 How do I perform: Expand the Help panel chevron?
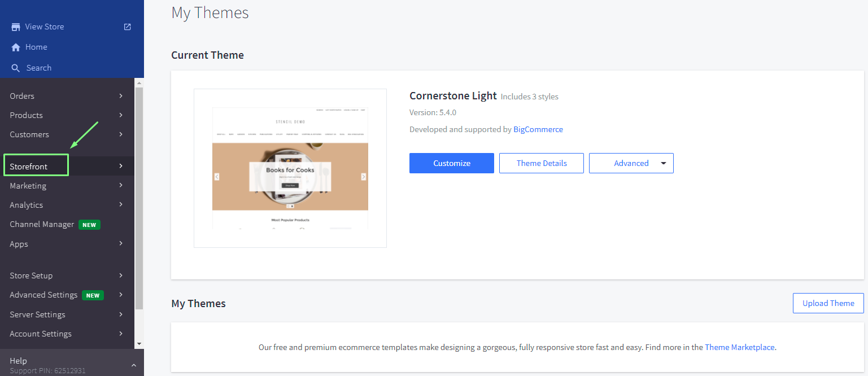pos(134,365)
